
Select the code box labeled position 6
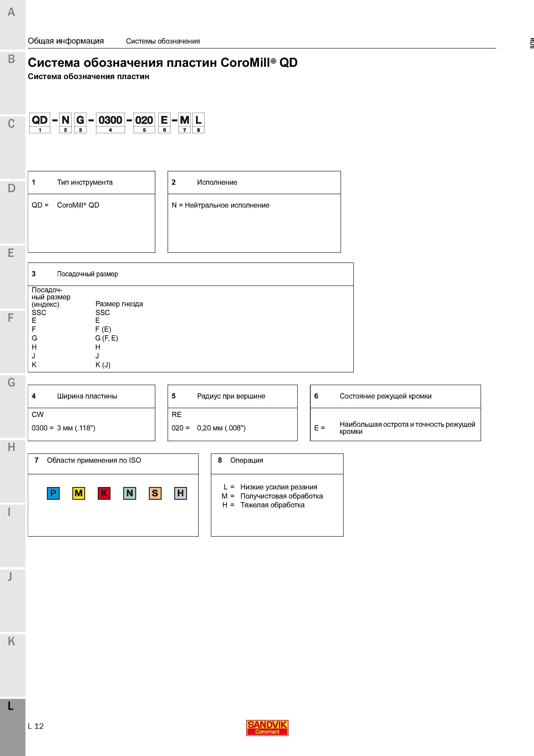click(x=165, y=123)
